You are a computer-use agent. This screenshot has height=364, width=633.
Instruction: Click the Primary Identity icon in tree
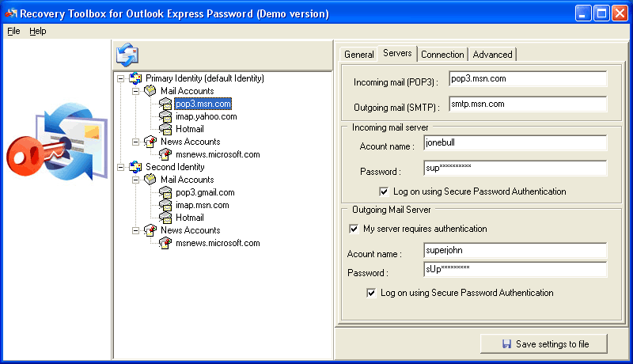(136, 78)
